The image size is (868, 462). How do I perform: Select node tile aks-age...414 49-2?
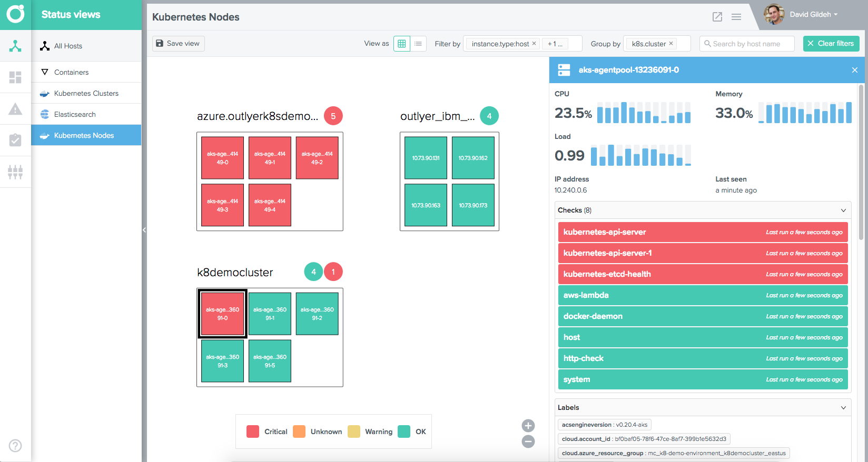tap(317, 158)
